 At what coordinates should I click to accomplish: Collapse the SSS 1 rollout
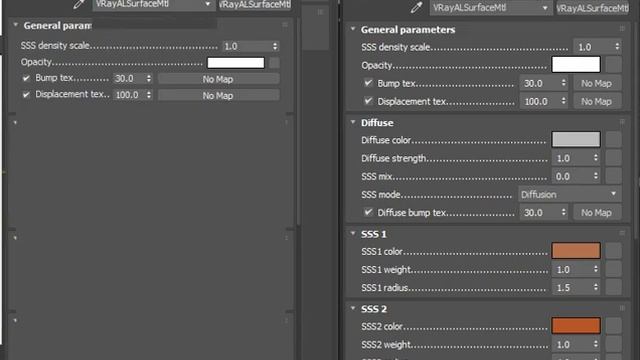[353, 233]
